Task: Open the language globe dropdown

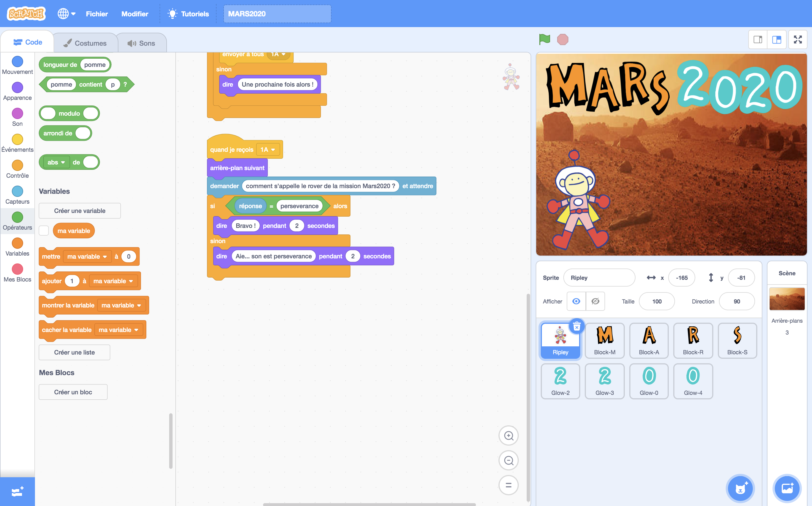Action: [66, 14]
